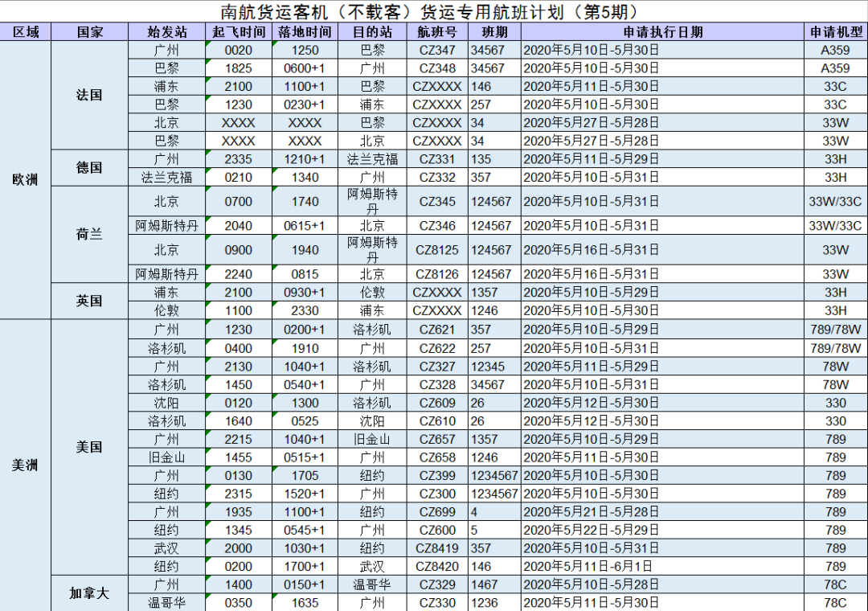Screen dimensions: 868x611
Task: Click the 班期 column header
Action: (494, 32)
